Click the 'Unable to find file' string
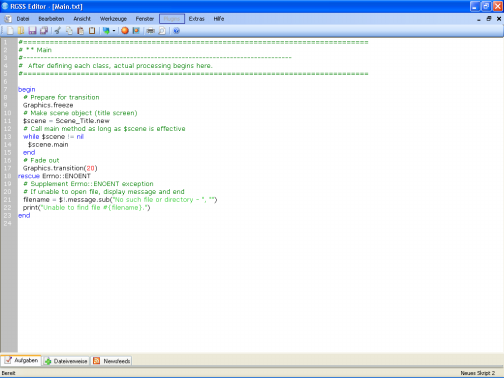 point(95,208)
